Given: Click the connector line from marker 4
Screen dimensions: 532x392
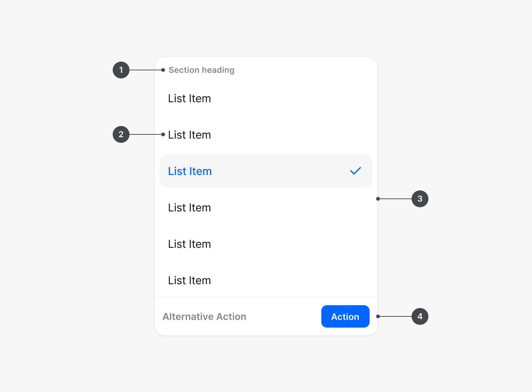Looking at the screenshot, I should coord(395,316).
